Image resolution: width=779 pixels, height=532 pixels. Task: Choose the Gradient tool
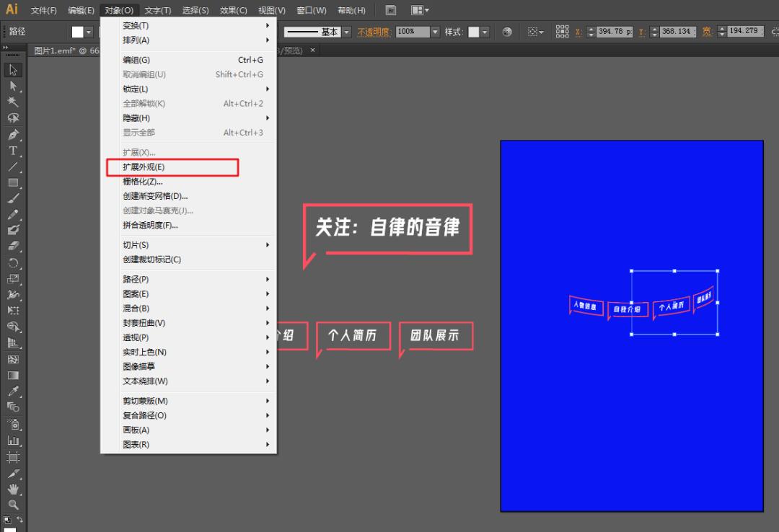(11, 376)
